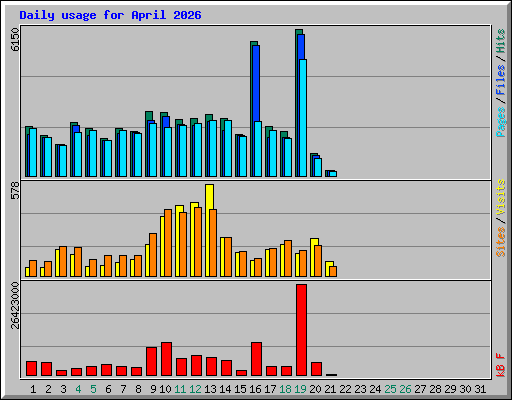This screenshot has height=400, width=512.
Task: Click day label 23 on the x-axis
Action: tap(360, 389)
